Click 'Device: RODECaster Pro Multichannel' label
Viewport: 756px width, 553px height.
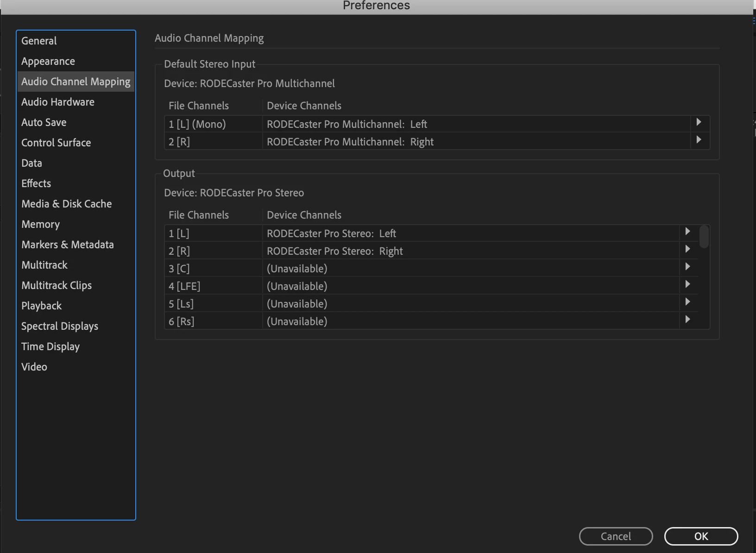click(x=249, y=83)
